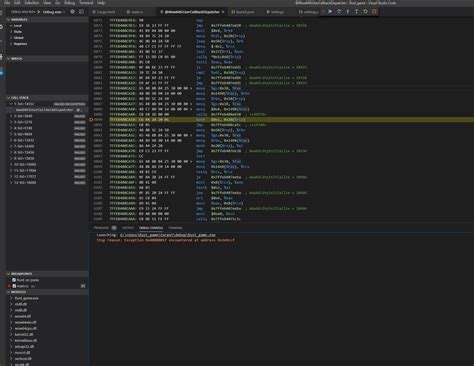The width and height of the screenshot is (474, 366).
Task: Expand the msvcrt.dll module
Action: (47, 353)
